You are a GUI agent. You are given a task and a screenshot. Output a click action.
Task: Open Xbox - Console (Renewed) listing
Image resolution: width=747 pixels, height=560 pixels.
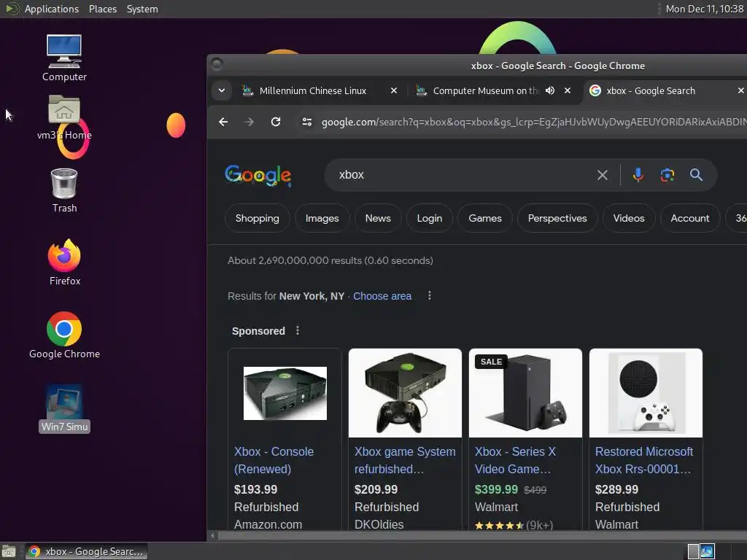tap(274, 460)
